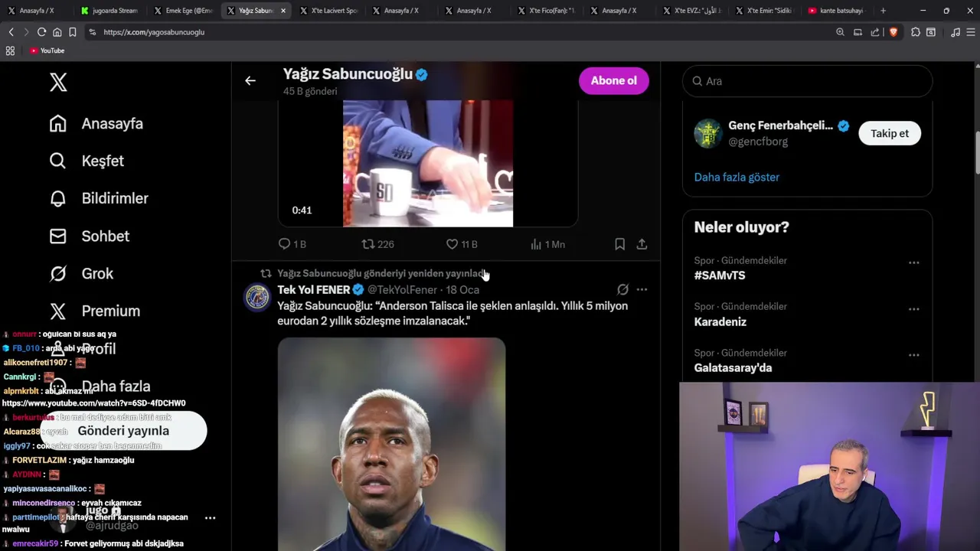This screenshot has width=980, height=551.
Task: Open more options for the Karadeniz trend
Action: [913, 309]
